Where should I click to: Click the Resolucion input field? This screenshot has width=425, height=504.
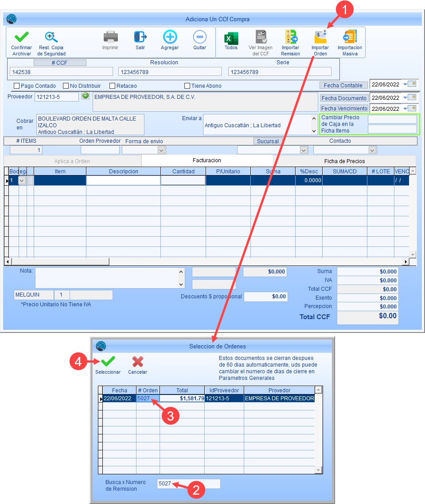[170, 72]
